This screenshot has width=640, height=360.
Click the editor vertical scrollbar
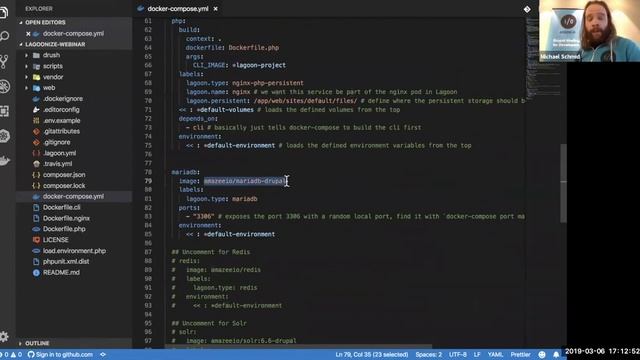pos(563,183)
